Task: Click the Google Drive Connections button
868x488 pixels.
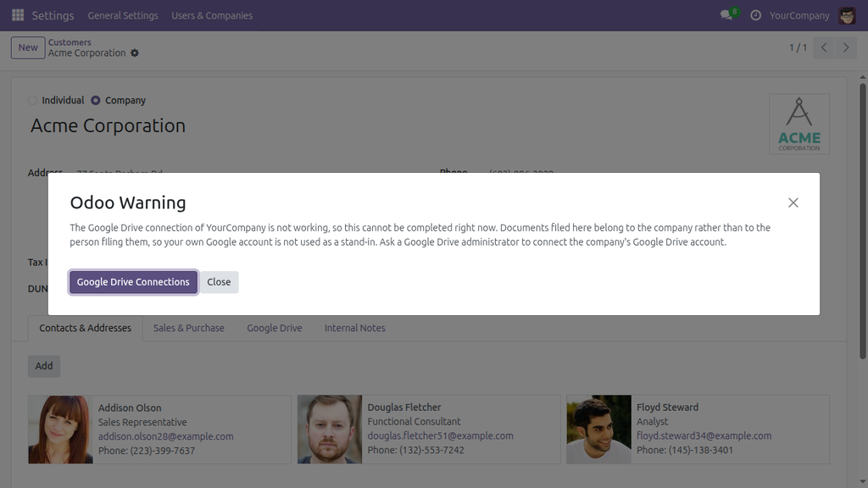Action: [x=133, y=282]
